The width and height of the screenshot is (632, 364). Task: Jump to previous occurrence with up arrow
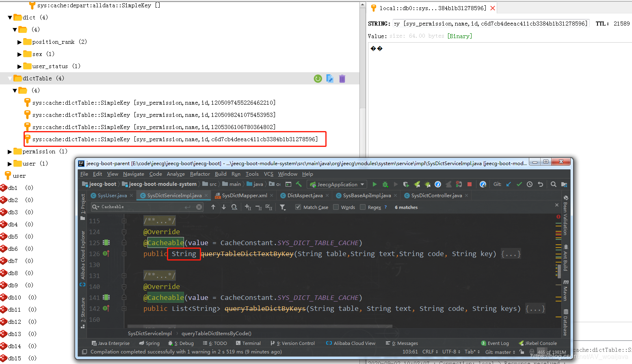pos(213,207)
